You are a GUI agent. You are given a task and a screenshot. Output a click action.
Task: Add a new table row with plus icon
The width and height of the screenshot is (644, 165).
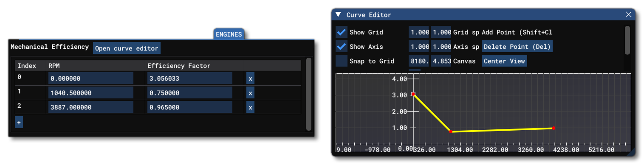[19, 122]
